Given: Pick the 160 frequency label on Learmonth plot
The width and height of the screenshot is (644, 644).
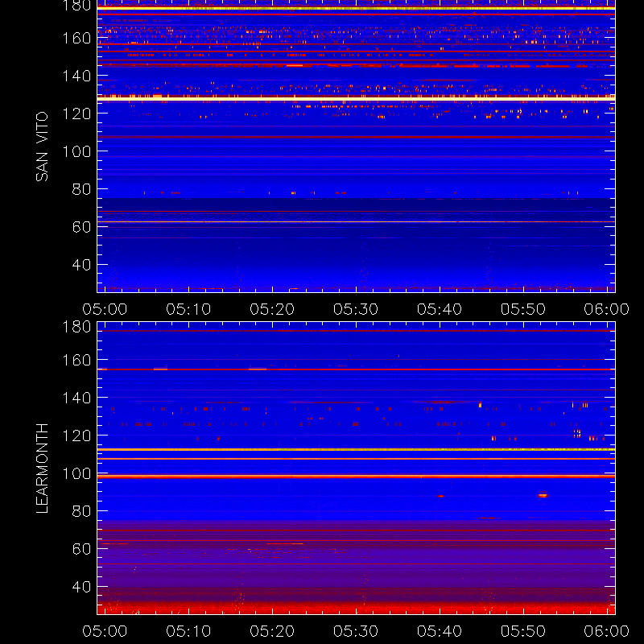Looking at the screenshot, I should 76,360.
